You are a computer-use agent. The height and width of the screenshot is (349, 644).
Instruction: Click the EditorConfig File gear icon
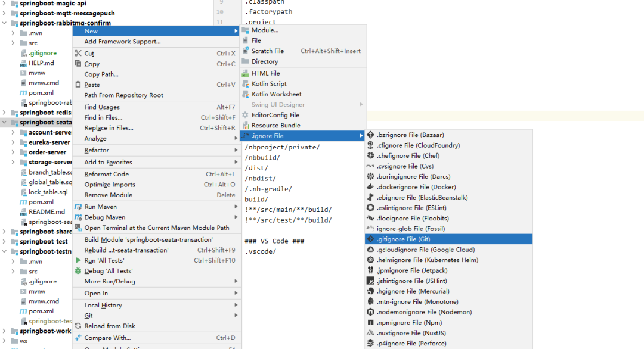pos(246,115)
